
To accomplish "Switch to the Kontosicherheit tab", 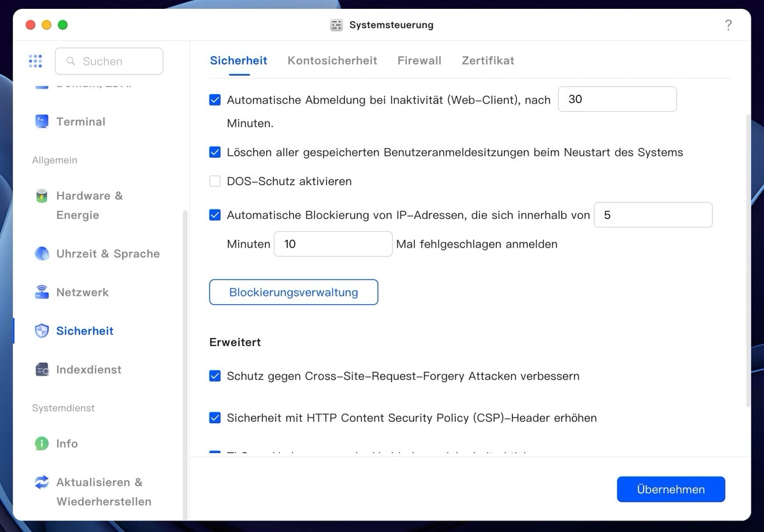I will click(x=332, y=61).
